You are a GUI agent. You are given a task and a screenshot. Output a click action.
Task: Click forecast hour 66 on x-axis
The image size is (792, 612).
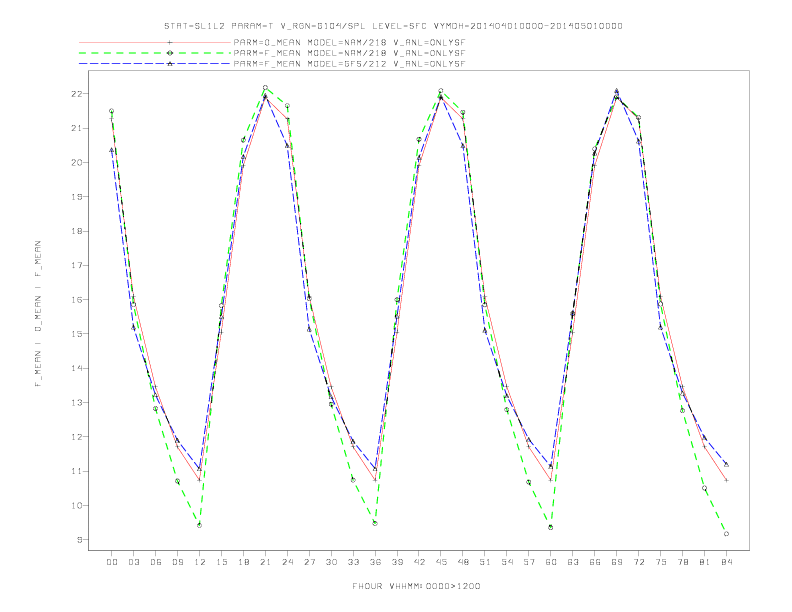(x=595, y=562)
